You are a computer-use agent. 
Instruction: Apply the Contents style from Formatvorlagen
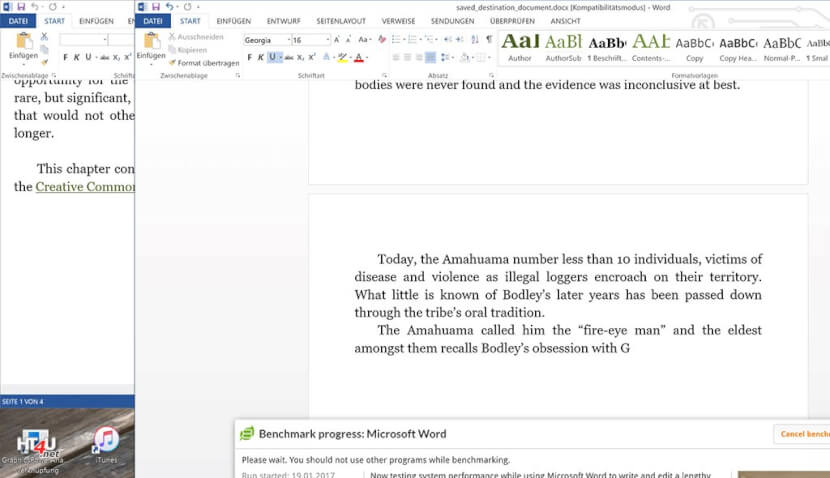[x=651, y=48]
